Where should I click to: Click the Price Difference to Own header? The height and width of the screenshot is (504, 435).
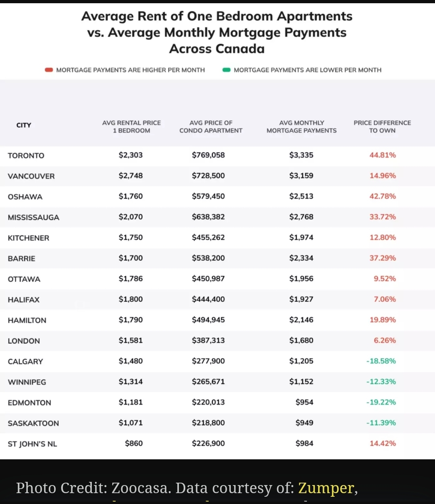[x=382, y=126]
